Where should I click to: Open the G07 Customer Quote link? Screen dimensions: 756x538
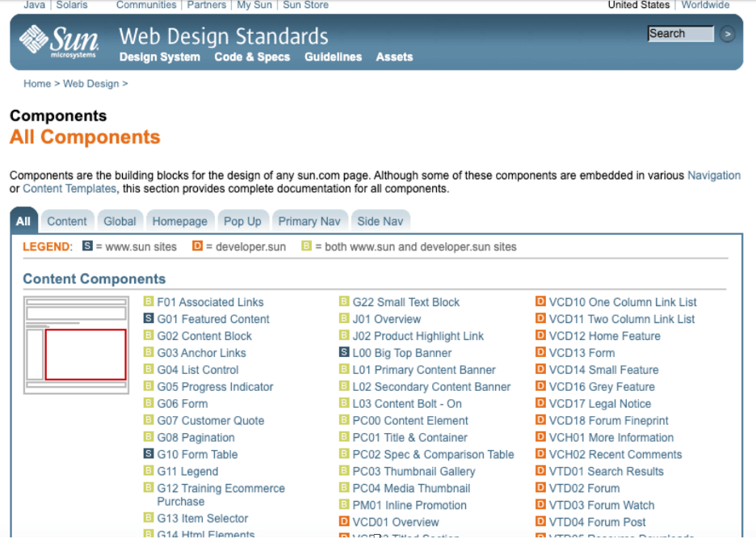(x=211, y=420)
